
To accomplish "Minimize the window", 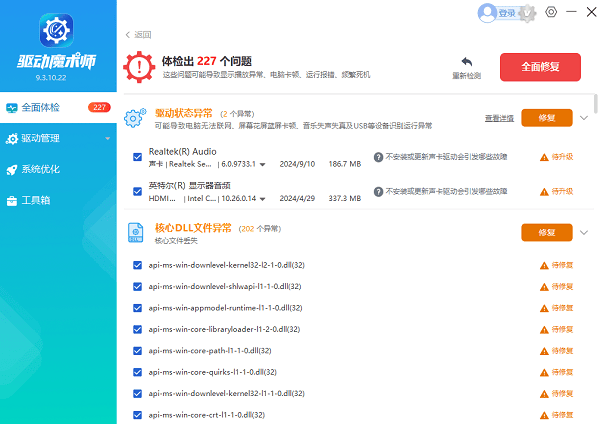I will click(571, 12).
